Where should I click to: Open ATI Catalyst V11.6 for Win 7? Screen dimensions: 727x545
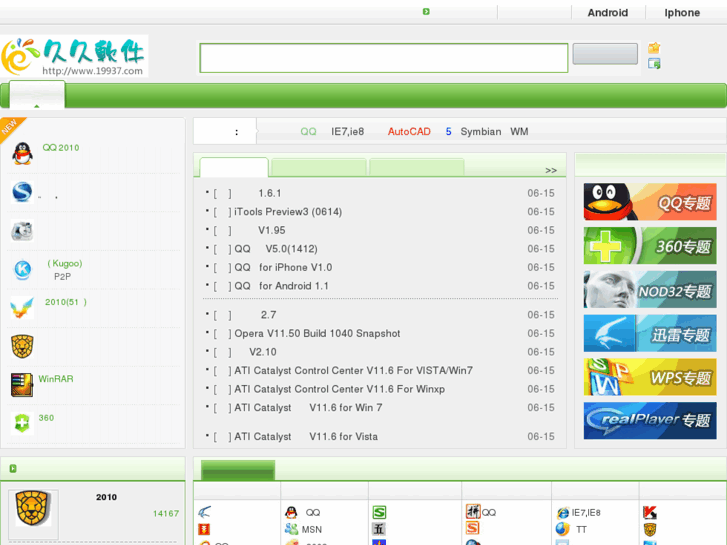coord(308,408)
